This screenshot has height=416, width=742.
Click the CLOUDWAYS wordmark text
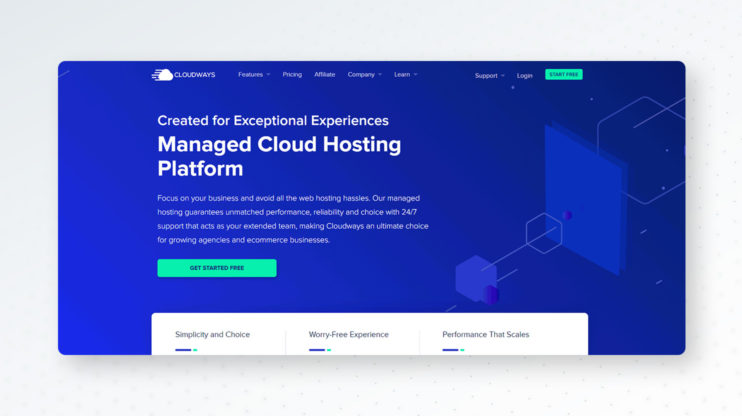click(x=194, y=75)
